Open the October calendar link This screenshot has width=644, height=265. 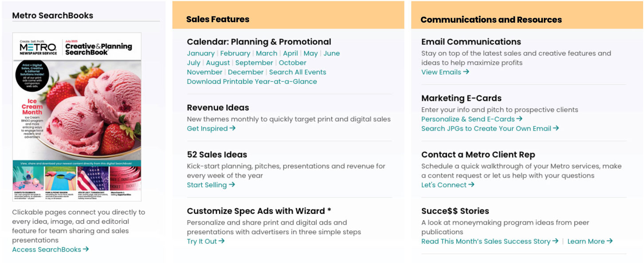pyautogui.click(x=292, y=63)
